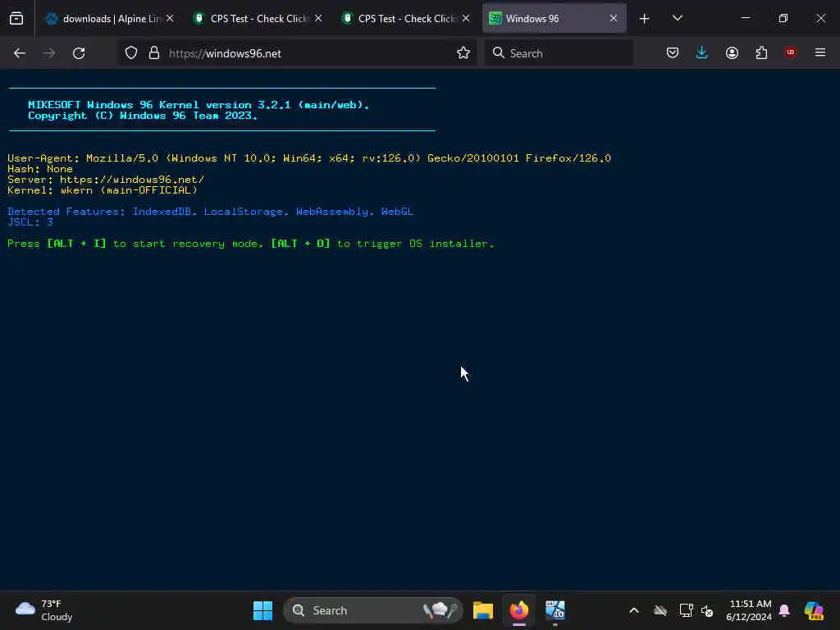
Task: Close the first CPS Test tab
Action: point(318,19)
